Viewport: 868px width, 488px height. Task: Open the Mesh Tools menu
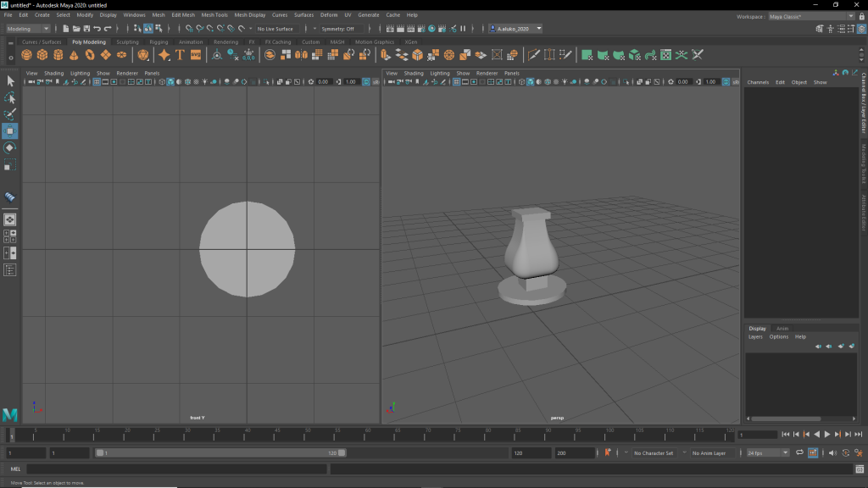[214, 14]
